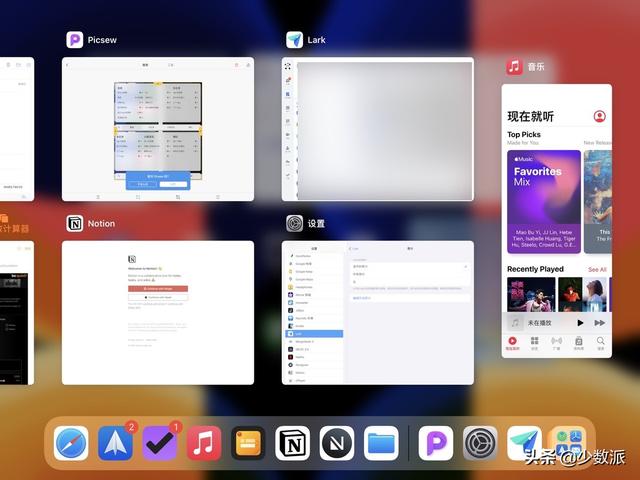Open first Recently Played album with pink singer
Image resolution: width=640 pixels, height=480 pixels.
[x=531, y=295]
